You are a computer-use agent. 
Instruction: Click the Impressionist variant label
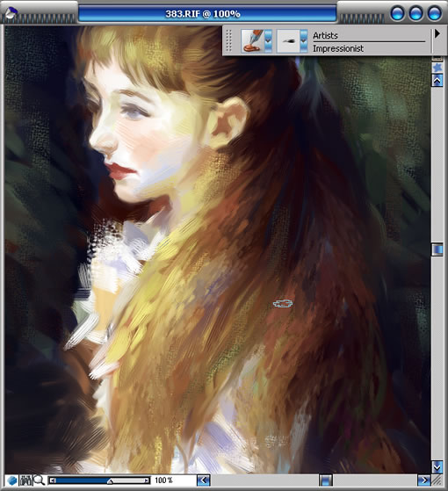point(338,48)
